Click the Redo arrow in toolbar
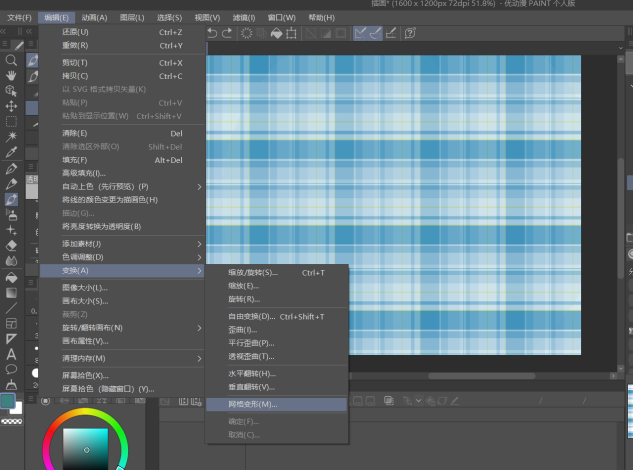 coord(228,33)
